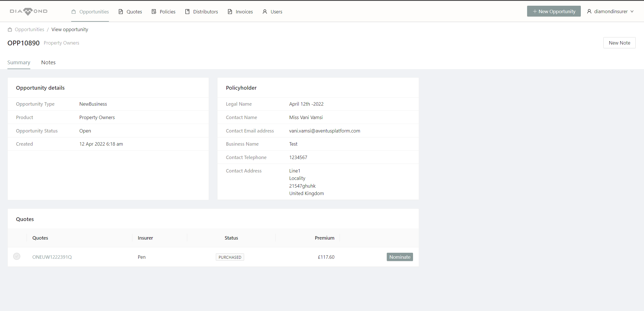The height and width of the screenshot is (311, 644).
Task: Open the Summary tab
Action: click(x=19, y=62)
